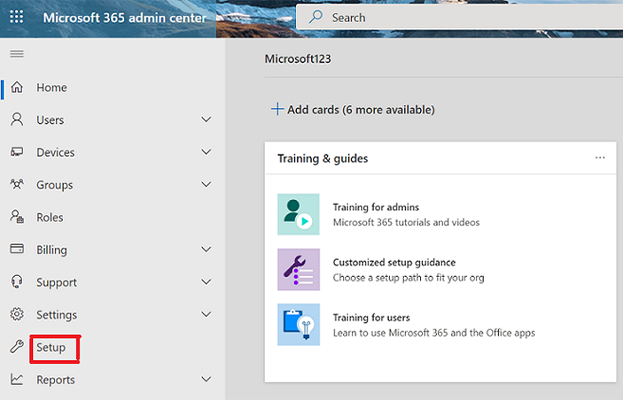Collapse the navigation menu hamburger icon

(17, 53)
